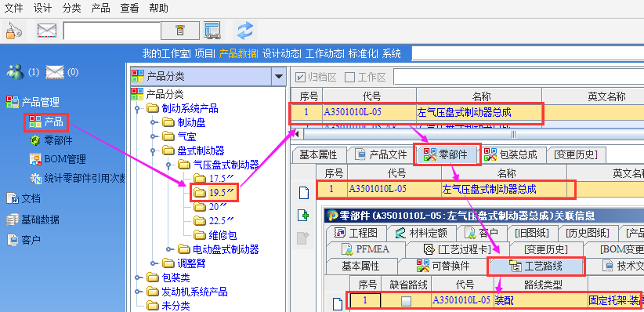The width and height of the screenshot is (644, 312).
Task: Enable the 工作区 checkbox
Action: click(x=349, y=77)
